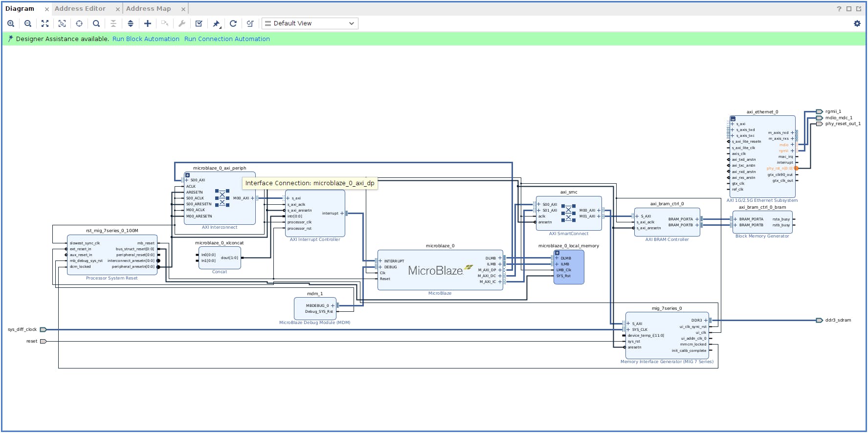
Task: Click Run Connection Automation link
Action: click(227, 39)
